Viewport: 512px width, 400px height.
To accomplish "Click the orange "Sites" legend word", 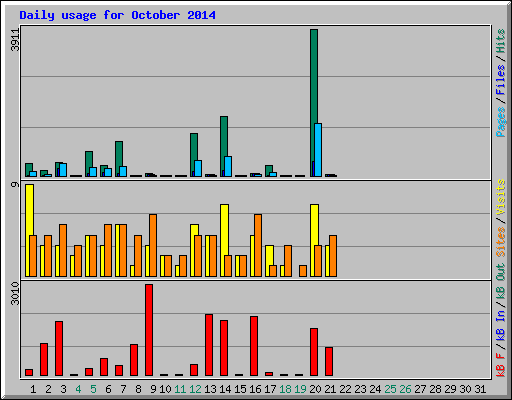I will point(500,241).
